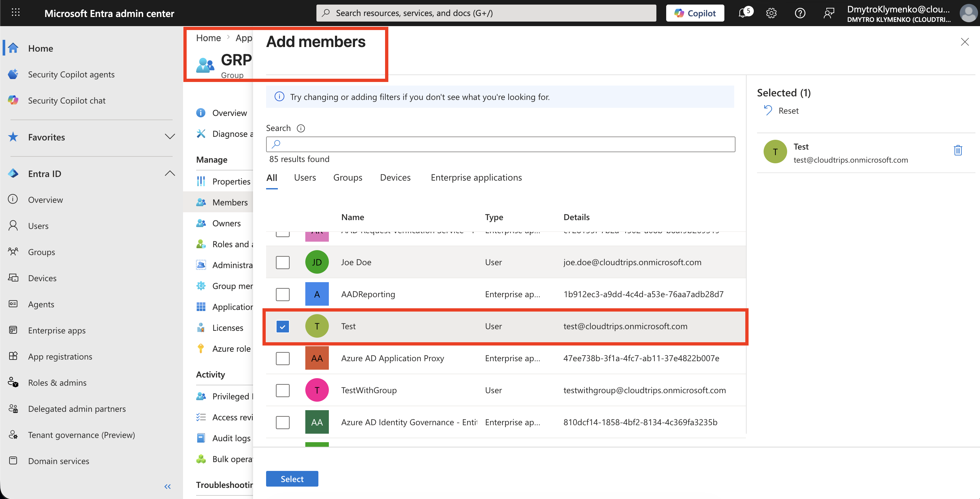Click the Home breadcrumb link
Viewport: 980px width, 499px height.
(x=208, y=38)
